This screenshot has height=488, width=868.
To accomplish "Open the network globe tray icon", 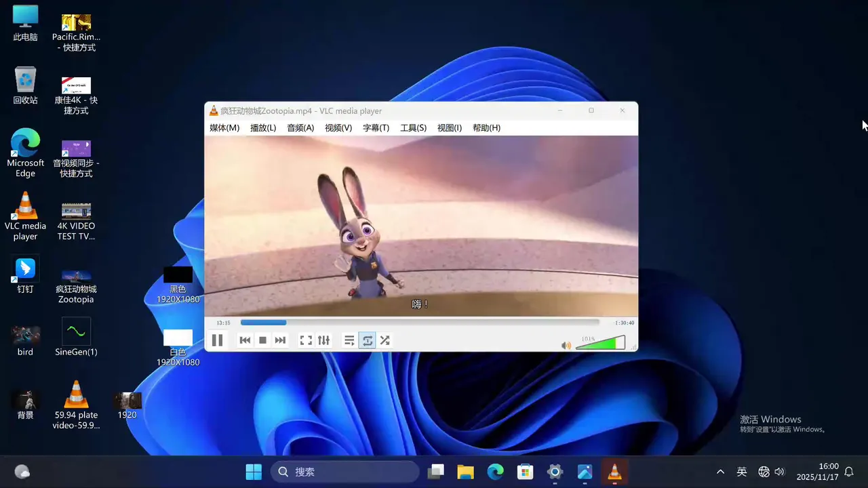I will point(764,472).
